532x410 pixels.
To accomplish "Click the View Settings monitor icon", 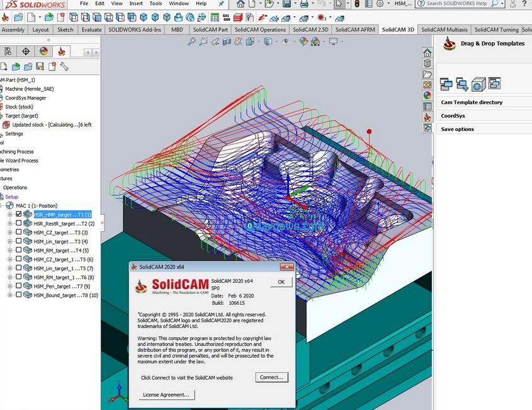I will coord(334,42).
